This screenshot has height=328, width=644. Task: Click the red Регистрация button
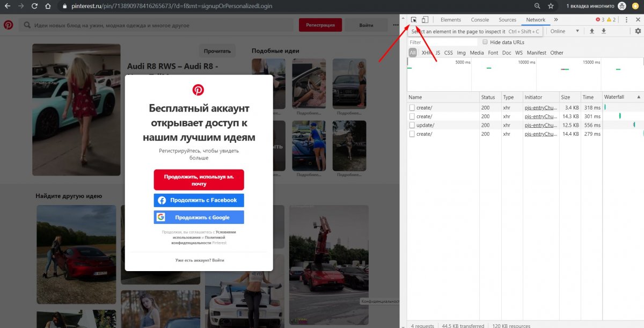pos(320,25)
